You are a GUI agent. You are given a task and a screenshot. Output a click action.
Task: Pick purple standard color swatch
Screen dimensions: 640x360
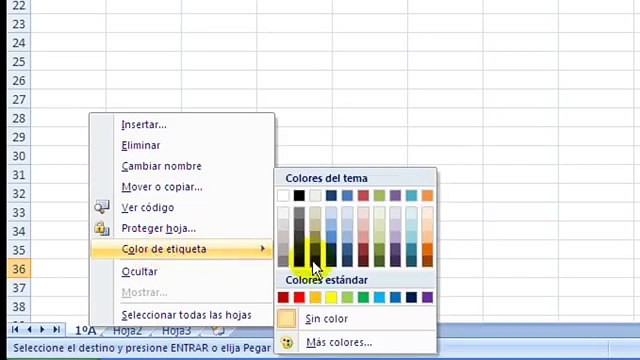427,297
